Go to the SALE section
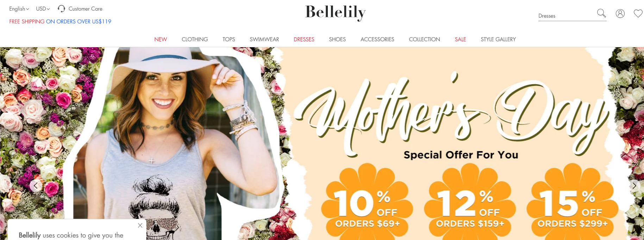 (x=460, y=39)
